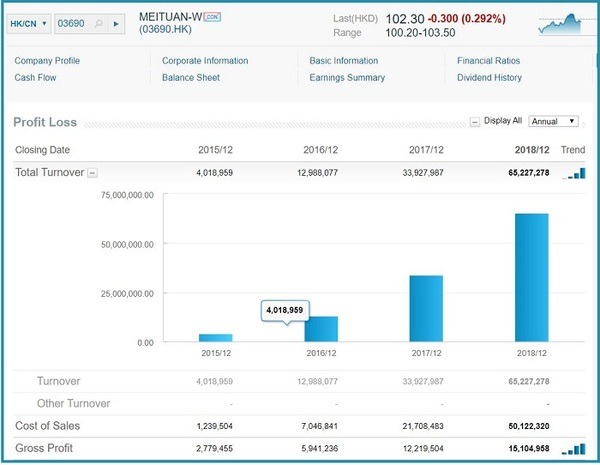
Task: Click the last price 102.30
Action: coord(405,19)
